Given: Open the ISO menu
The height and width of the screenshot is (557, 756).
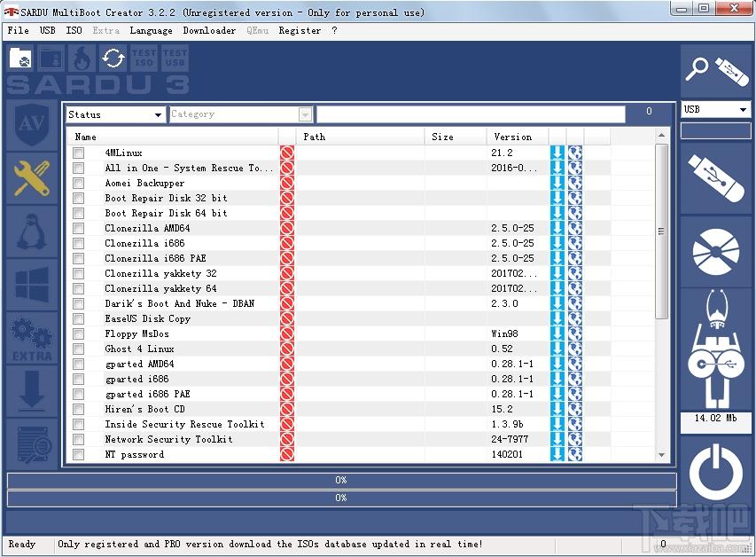Looking at the screenshot, I should click(74, 30).
